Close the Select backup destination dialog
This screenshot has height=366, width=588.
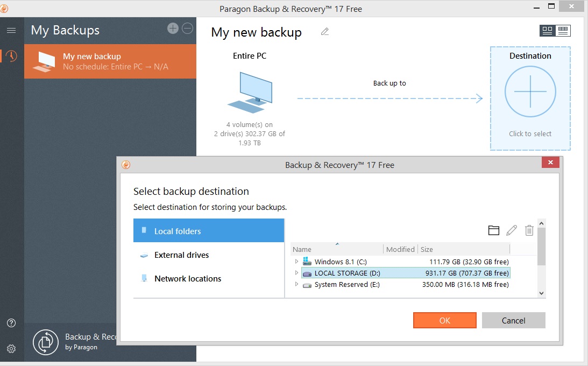coord(550,163)
